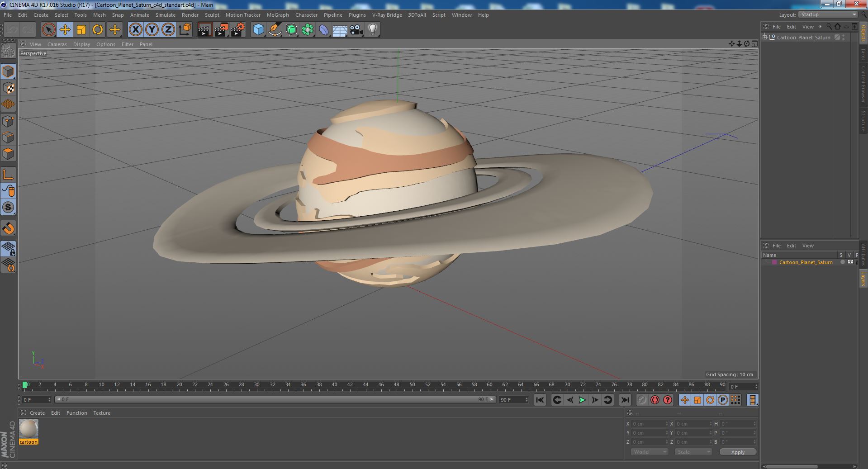Open the viewport Display menu

pos(81,44)
